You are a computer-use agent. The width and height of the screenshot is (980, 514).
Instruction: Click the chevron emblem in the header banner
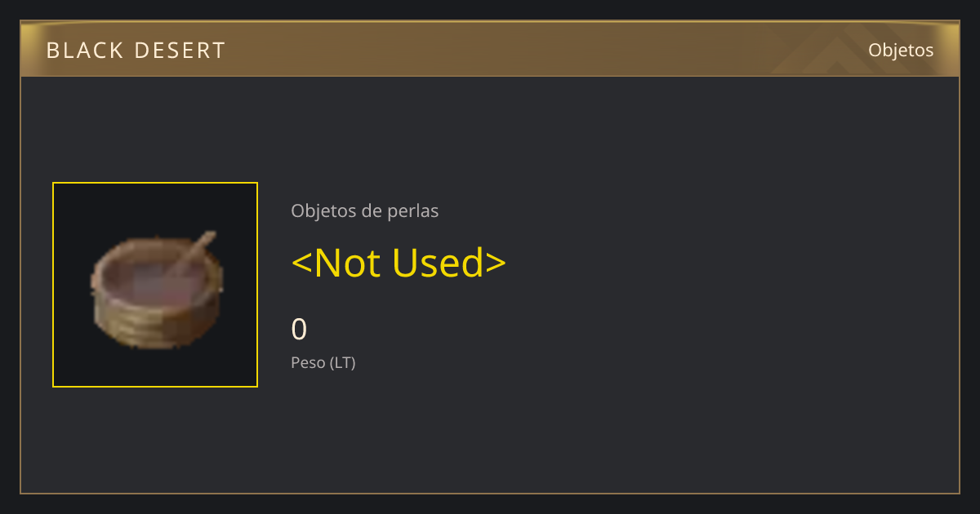click(841, 51)
